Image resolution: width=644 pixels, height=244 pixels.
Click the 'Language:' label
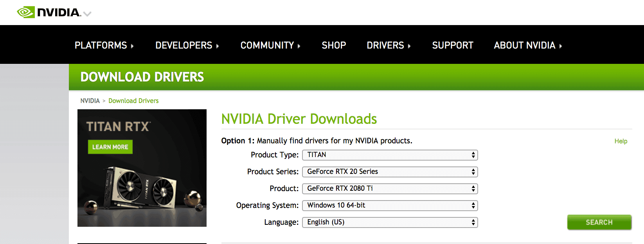tap(281, 222)
